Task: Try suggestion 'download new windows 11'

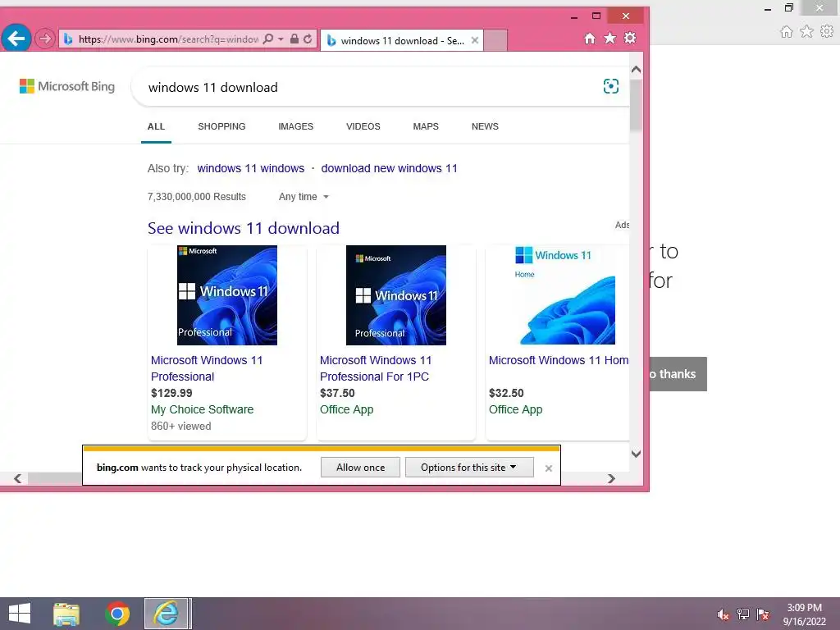Action: 390,168
